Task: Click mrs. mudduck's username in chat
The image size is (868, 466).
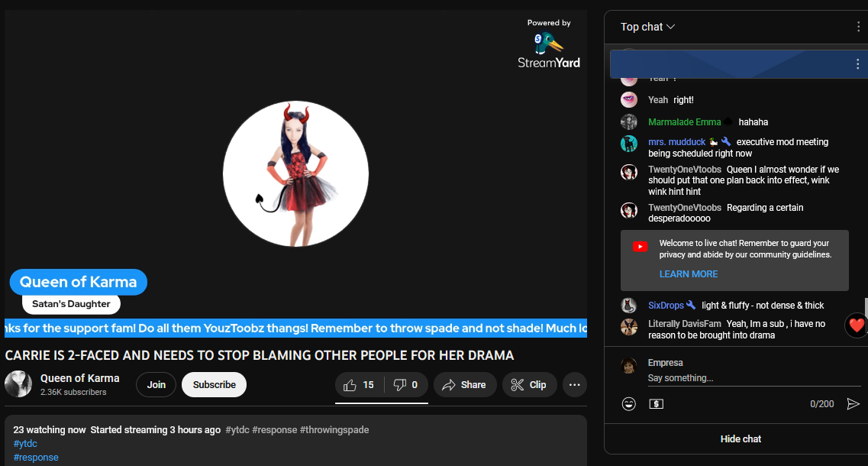Action: 677,142
